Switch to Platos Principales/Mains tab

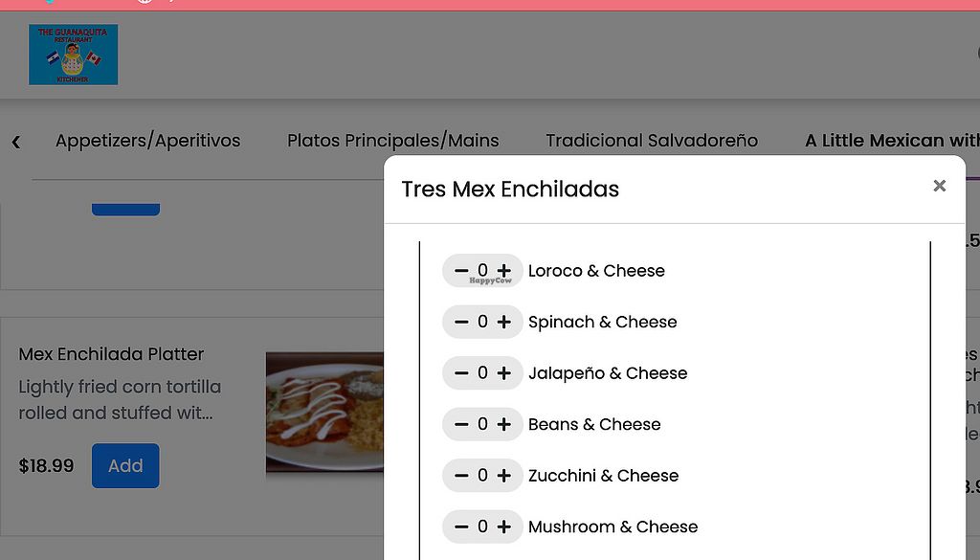coord(392,141)
